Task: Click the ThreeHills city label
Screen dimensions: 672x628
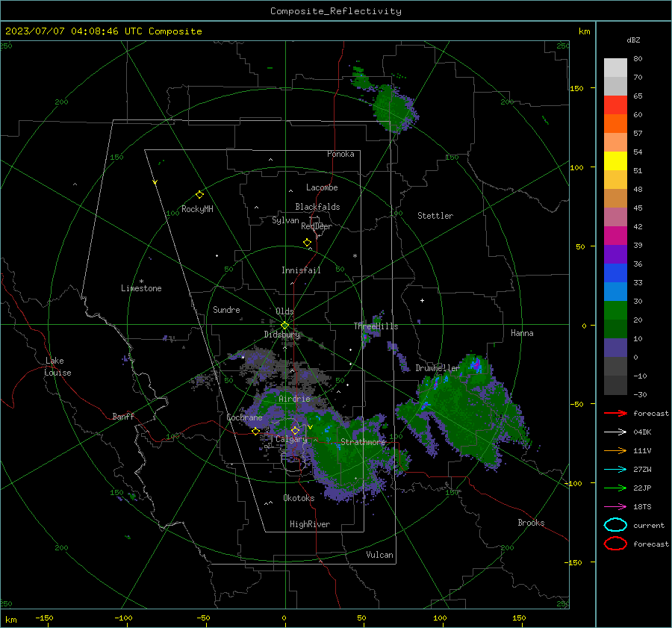Action: point(376,326)
